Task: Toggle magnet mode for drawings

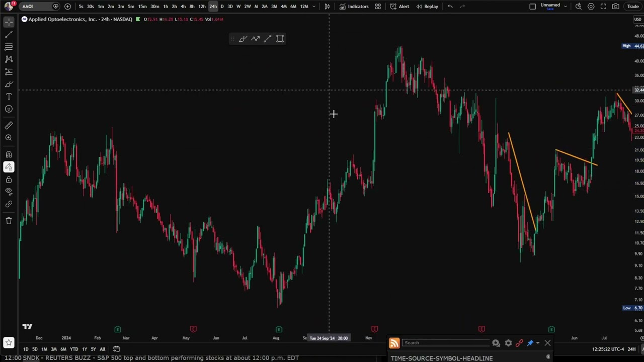Action: point(9,154)
